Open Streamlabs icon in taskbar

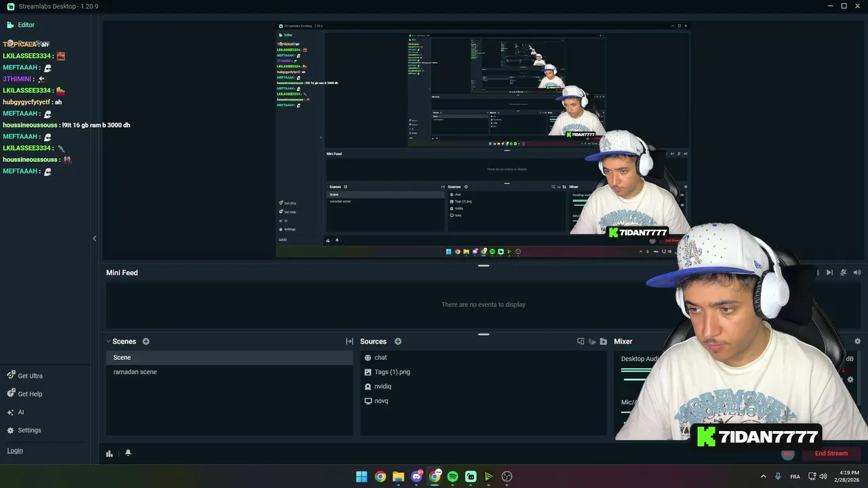click(471, 476)
